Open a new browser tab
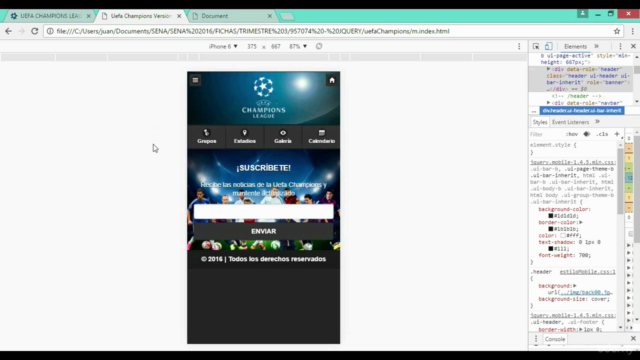This screenshot has width=640, height=360. point(287,16)
